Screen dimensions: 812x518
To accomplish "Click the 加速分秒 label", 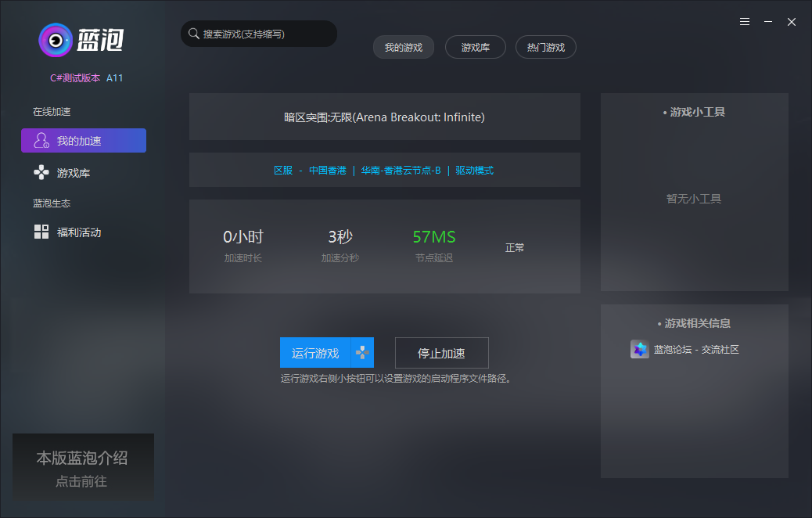I will [340, 258].
